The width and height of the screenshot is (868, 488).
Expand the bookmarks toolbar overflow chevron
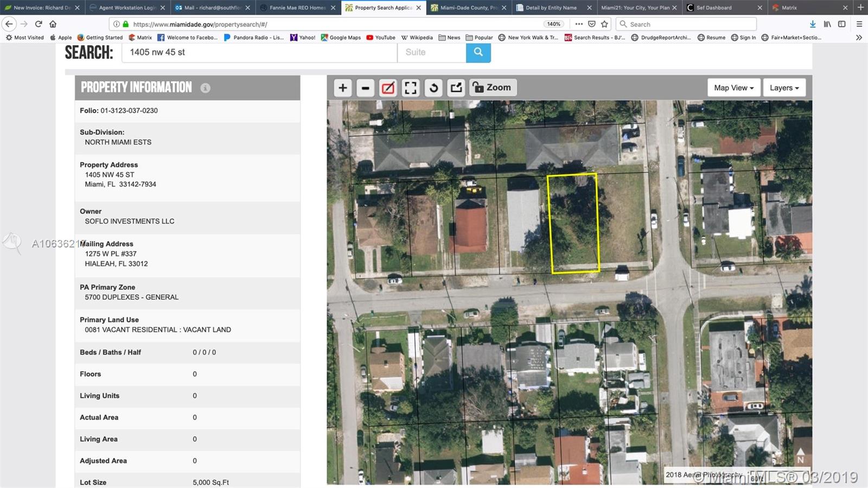pos(859,37)
